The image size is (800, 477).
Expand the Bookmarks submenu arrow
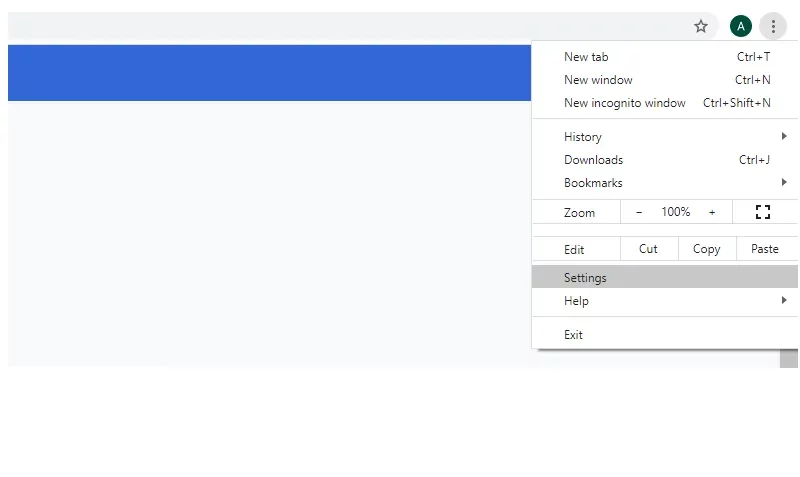coord(784,182)
